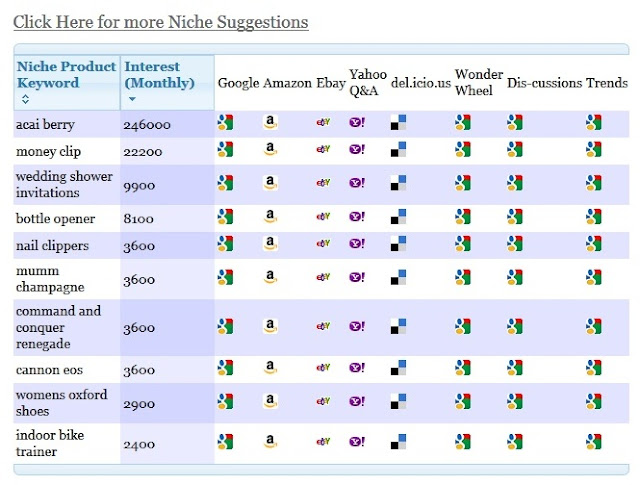The height and width of the screenshot is (485, 640).
Task: Open eBay icon for cannon eos
Action: click(x=323, y=368)
